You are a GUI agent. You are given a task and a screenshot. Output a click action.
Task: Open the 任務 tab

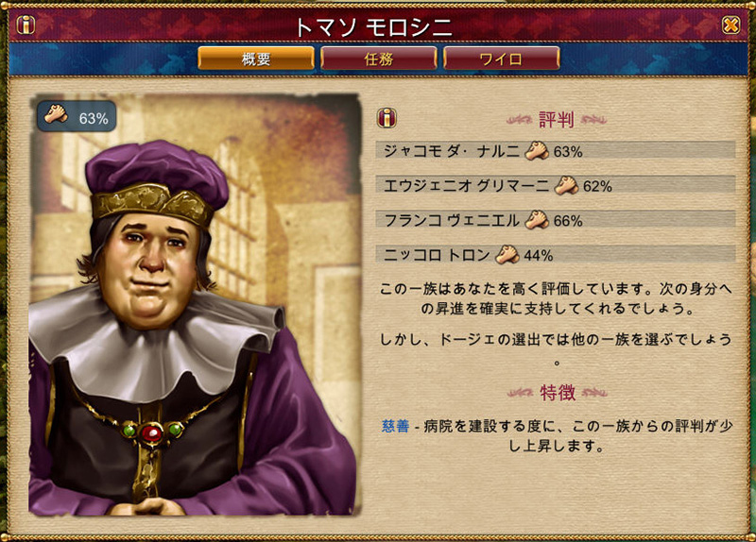[379, 59]
